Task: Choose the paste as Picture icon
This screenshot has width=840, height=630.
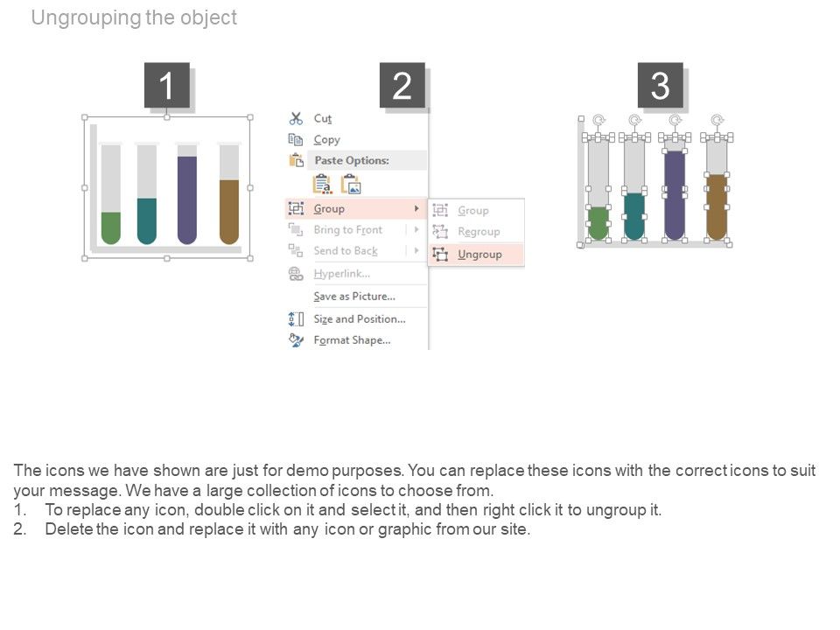Action: (x=351, y=185)
